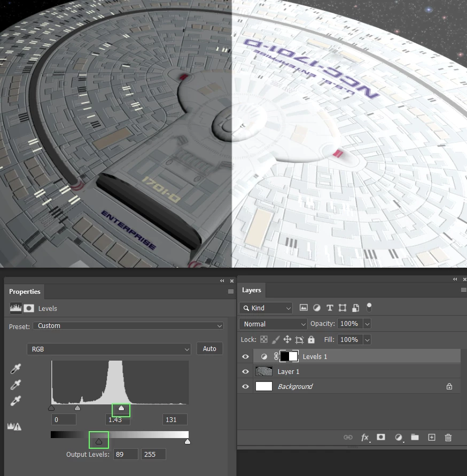Click the mask link icon on Levels 1
This screenshot has width=467, height=476.
pos(276,356)
